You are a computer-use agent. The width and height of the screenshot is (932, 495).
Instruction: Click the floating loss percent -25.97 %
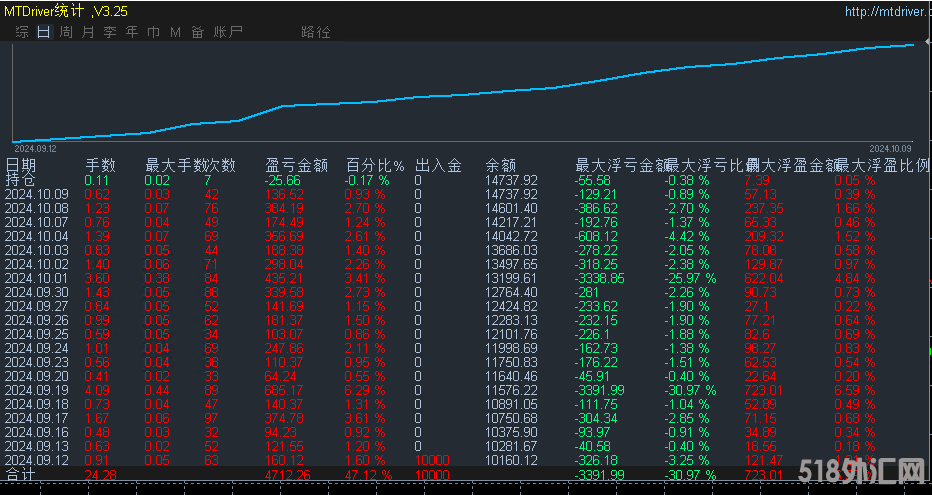[690, 278]
